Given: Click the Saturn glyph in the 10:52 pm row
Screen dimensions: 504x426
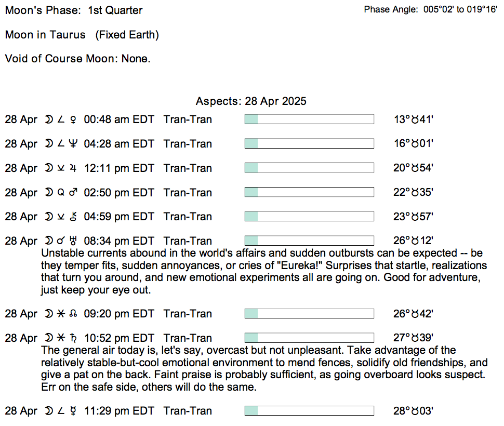Looking at the screenshot, I should pos(73,338).
